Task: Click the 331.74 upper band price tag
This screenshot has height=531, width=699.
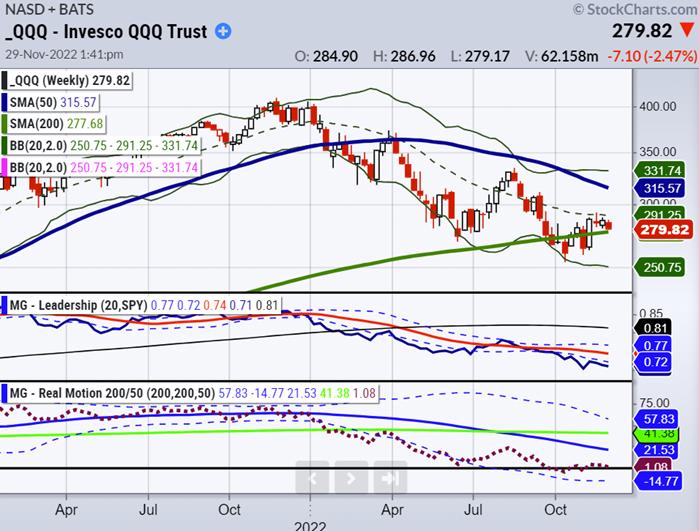Action: [659, 170]
